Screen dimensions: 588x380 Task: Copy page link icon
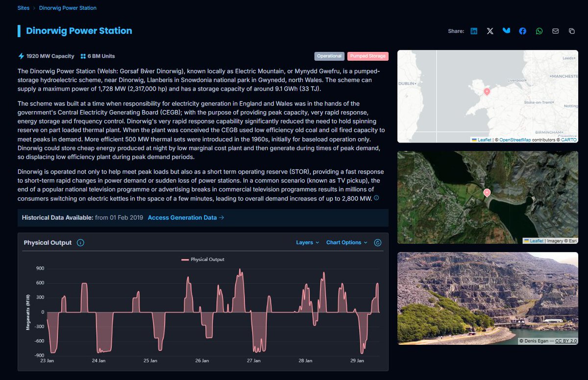click(571, 31)
